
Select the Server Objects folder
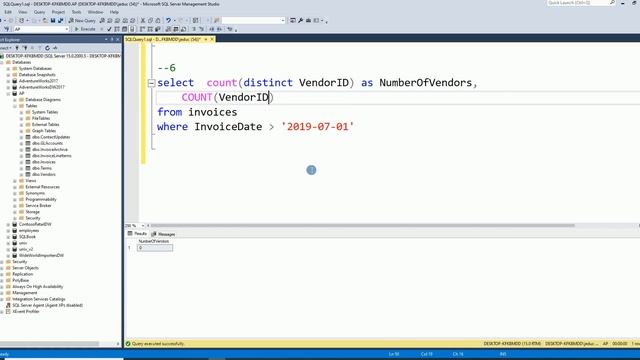coord(25,268)
